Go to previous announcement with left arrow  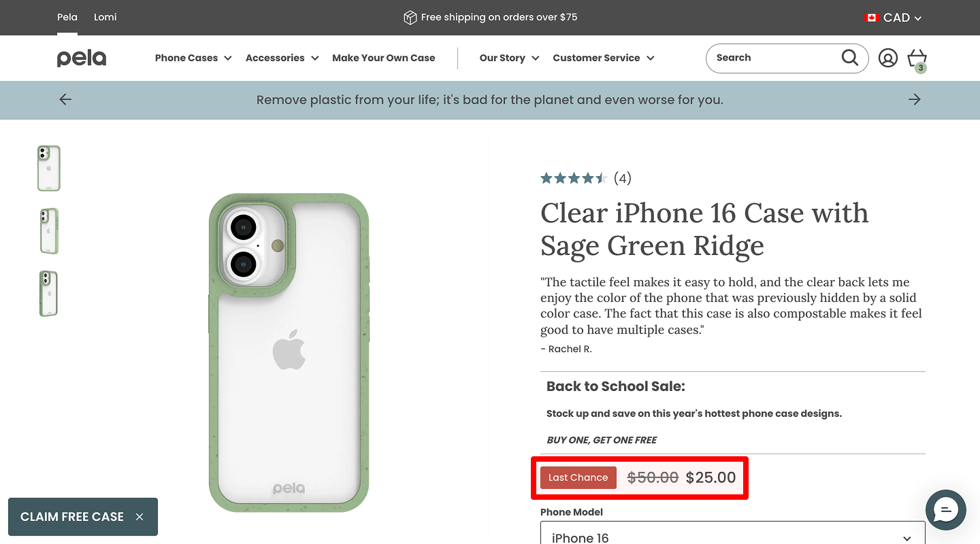[x=65, y=100]
